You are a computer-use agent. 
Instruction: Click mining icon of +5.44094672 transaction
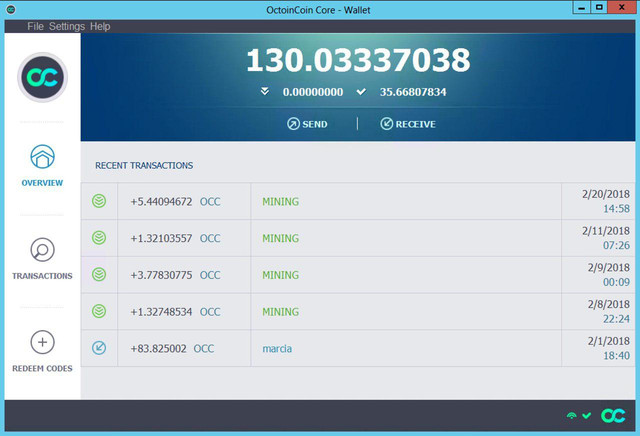tap(99, 201)
